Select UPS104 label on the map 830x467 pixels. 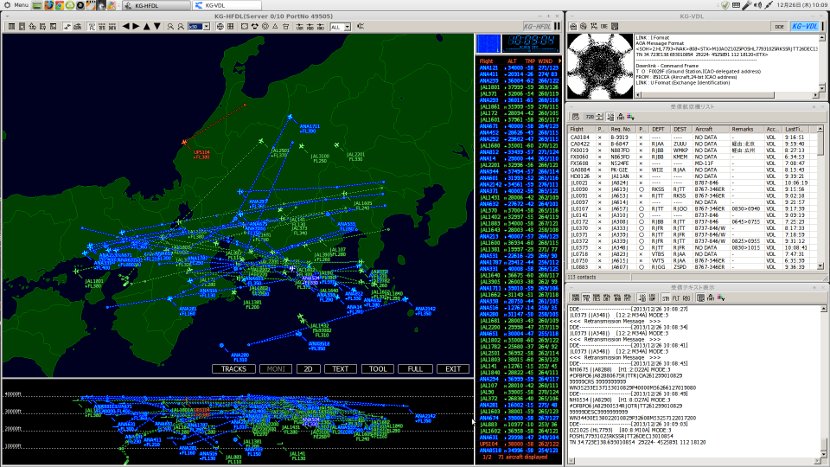pyautogui.click(x=202, y=155)
